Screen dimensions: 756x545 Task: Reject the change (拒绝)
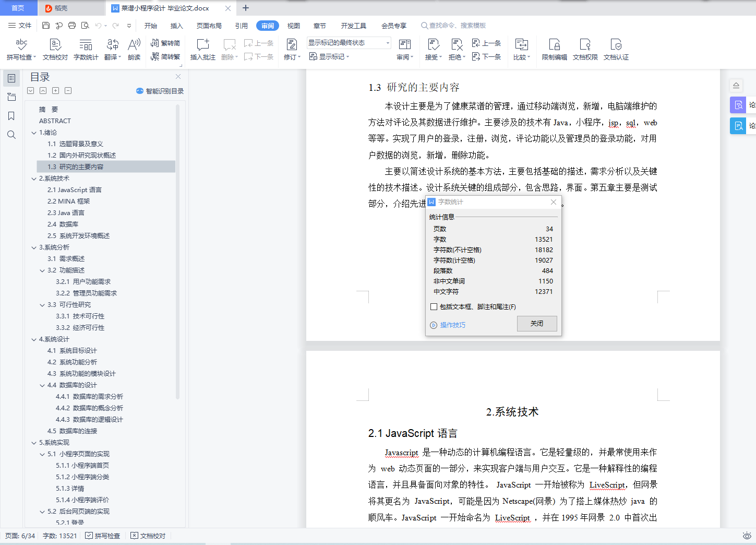[457, 50]
